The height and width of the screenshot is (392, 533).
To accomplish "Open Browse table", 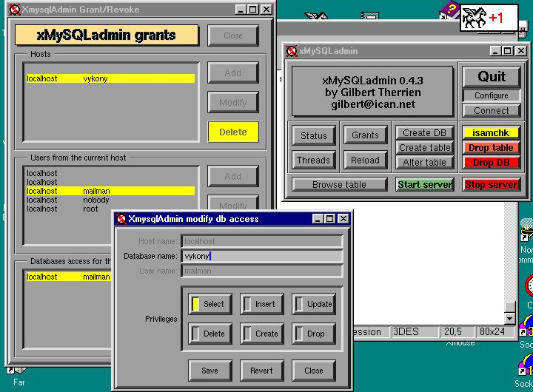I will tap(339, 184).
